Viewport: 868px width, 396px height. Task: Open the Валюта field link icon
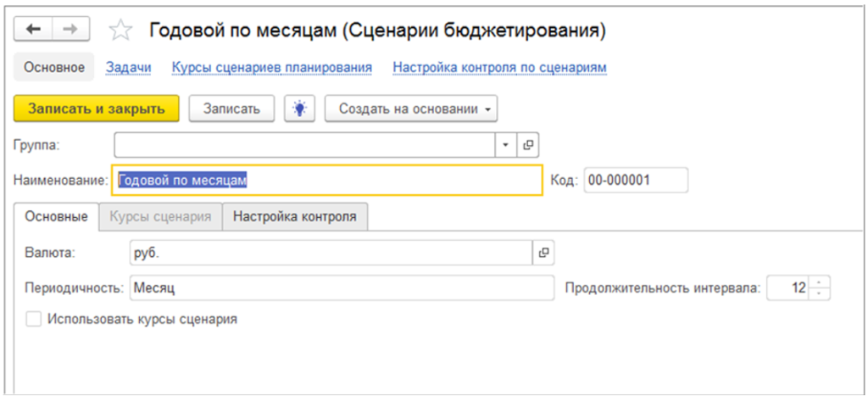click(542, 252)
